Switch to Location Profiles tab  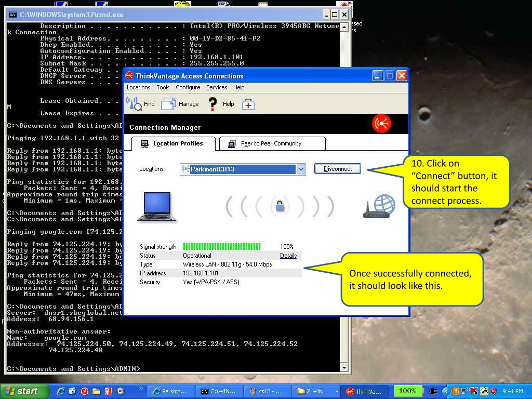coord(174,143)
